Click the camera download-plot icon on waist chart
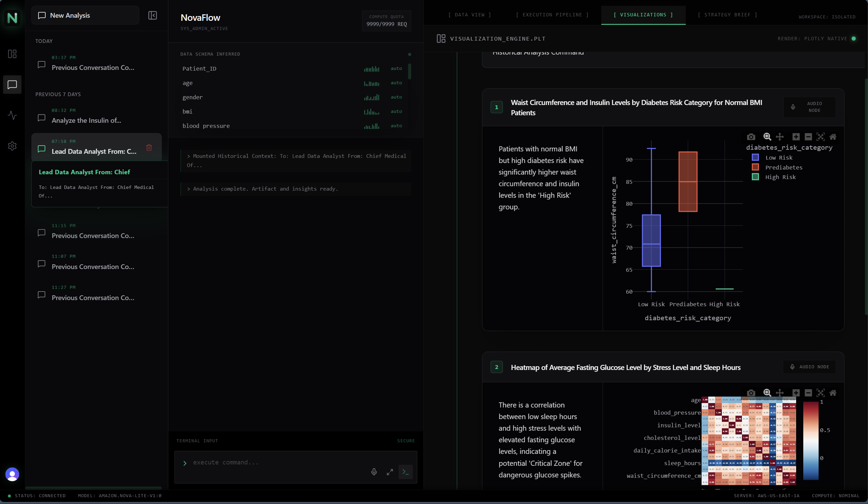 [751, 137]
